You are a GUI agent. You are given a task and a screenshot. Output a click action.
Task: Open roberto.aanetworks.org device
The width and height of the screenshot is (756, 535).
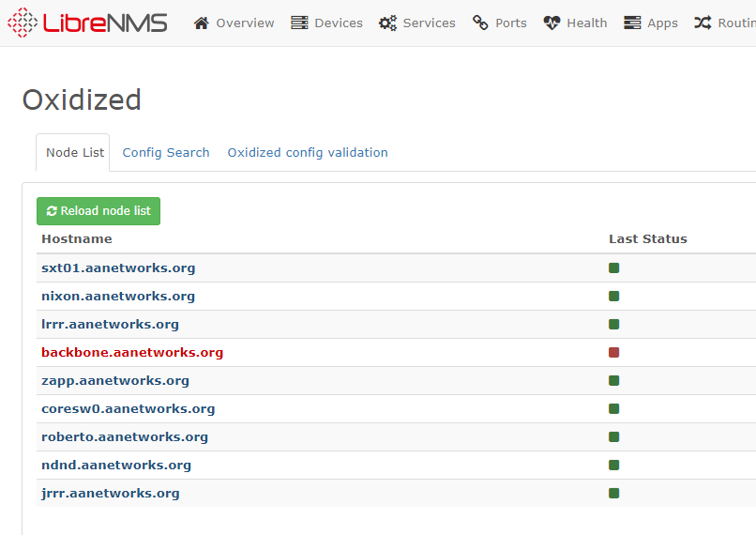125,436
